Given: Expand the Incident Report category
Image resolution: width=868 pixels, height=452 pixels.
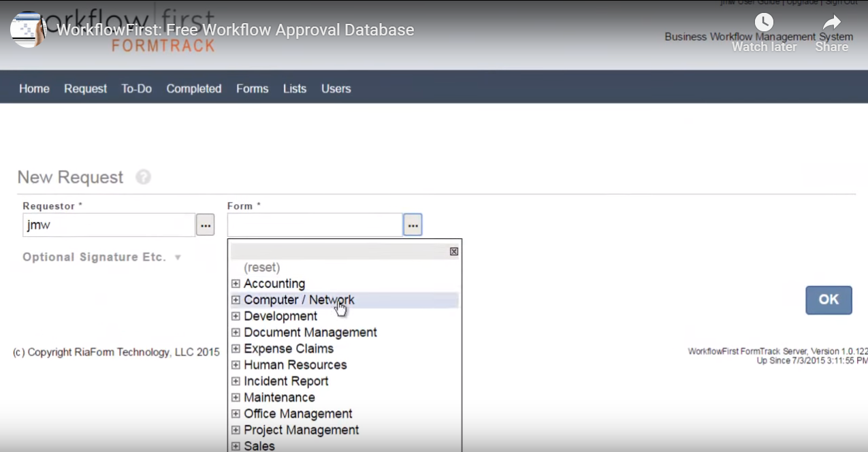Looking at the screenshot, I should [236, 381].
